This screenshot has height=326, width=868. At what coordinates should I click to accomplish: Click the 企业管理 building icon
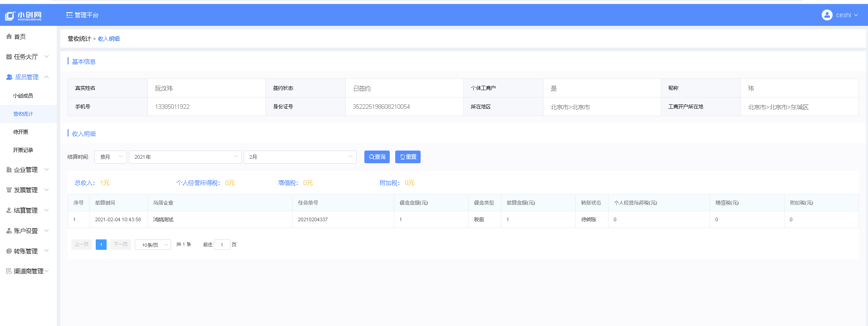[x=9, y=170]
